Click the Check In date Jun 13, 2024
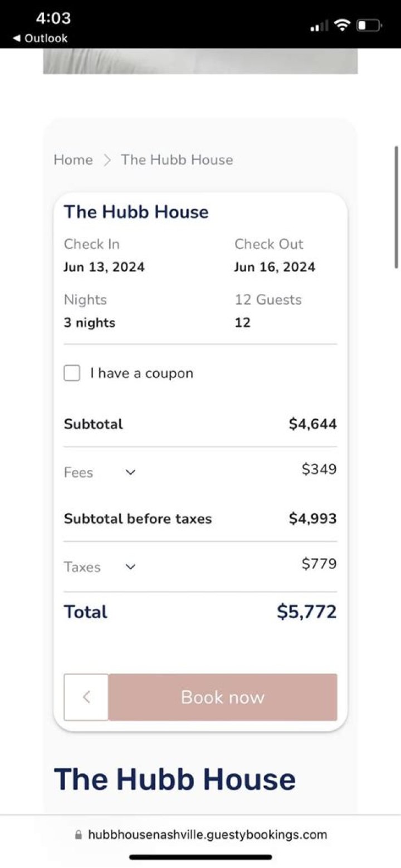 pos(104,267)
